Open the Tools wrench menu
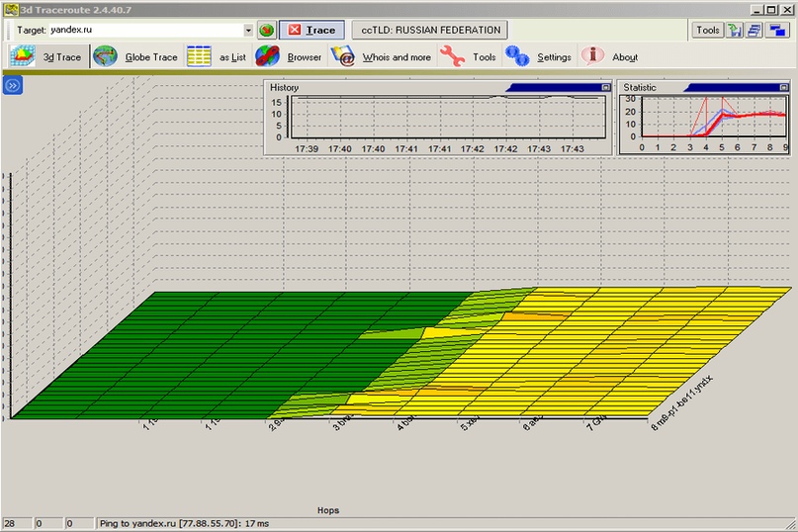The width and height of the screenshot is (798, 532). (x=469, y=57)
